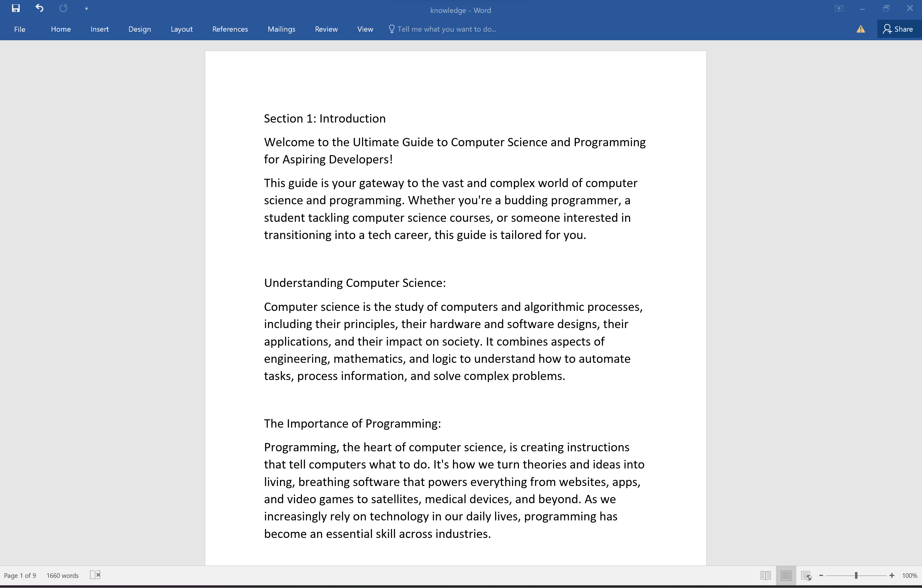Expand Customize Quick Access Toolbar dropdown
Viewport: 922px width, 588px height.
[87, 8]
